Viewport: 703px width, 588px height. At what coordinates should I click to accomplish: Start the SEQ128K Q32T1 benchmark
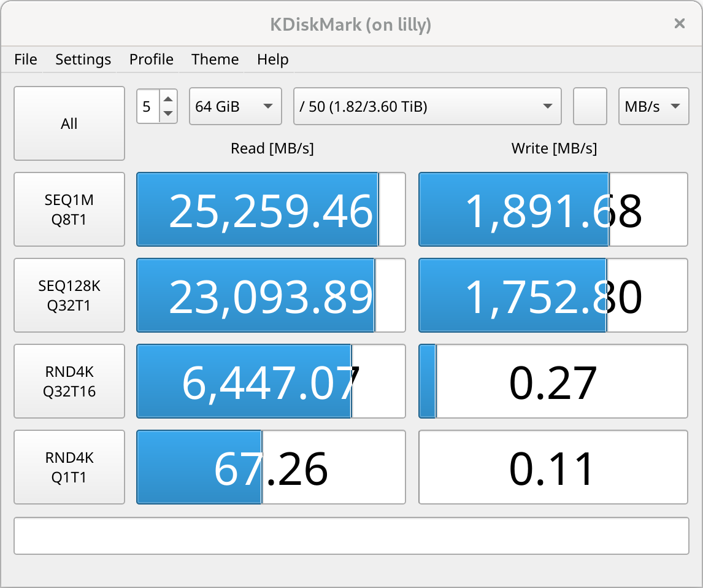[69, 295]
